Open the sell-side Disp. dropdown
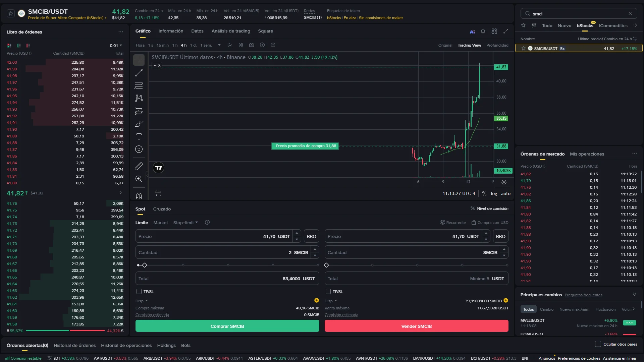Viewport: 644px width, 362px height. coord(331,301)
